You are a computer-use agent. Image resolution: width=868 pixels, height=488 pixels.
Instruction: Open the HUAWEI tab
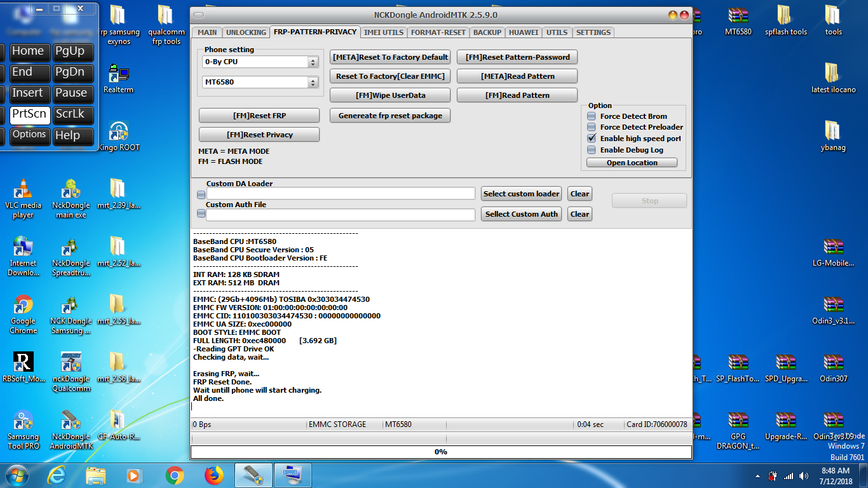[x=524, y=32]
